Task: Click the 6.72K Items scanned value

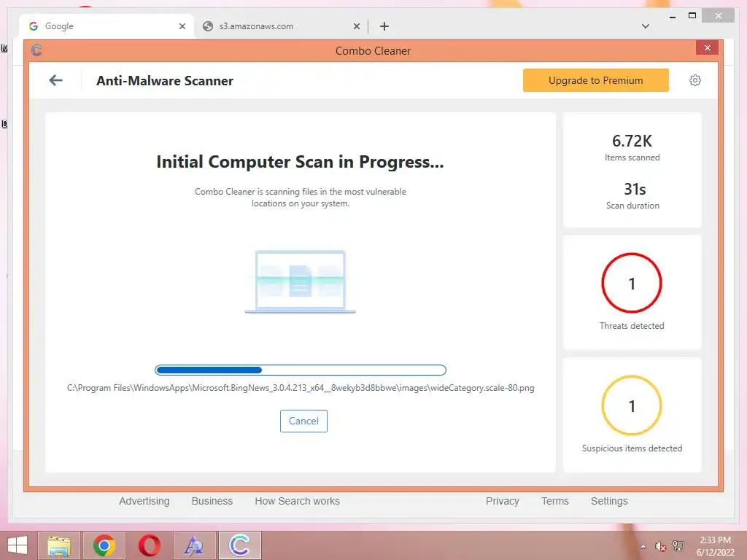Action: (632, 141)
